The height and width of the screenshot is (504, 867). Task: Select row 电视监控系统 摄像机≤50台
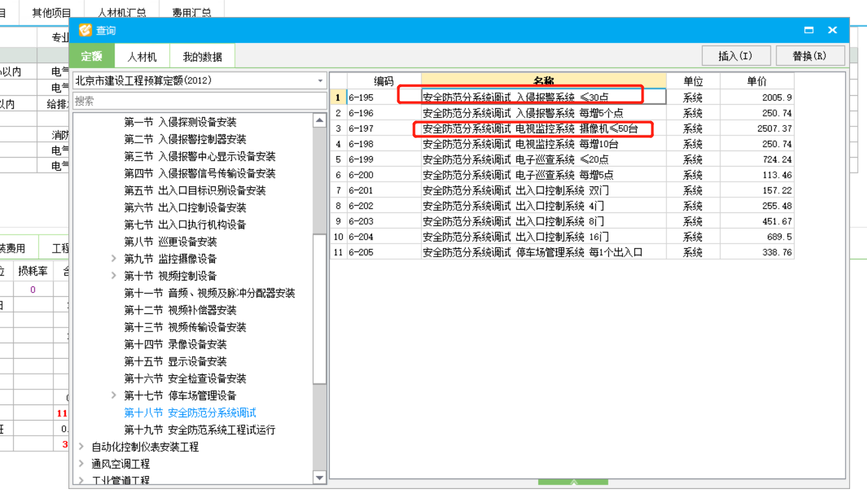(562, 128)
